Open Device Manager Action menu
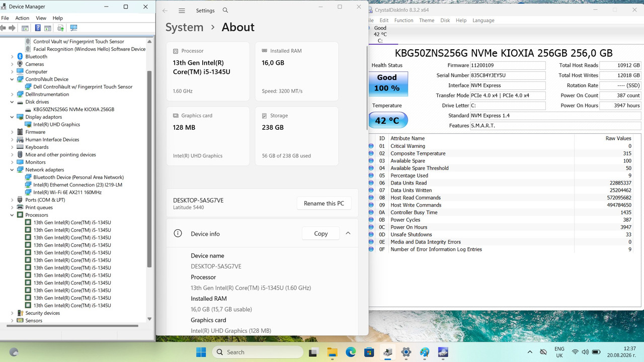Image resolution: width=644 pixels, height=362 pixels. pos(22,18)
